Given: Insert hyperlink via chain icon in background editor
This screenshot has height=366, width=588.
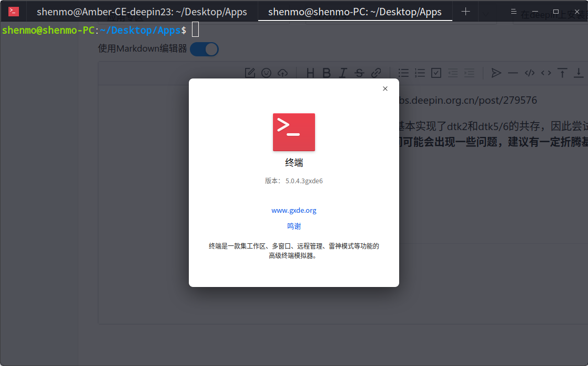Looking at the screenshot, I should click(x=376, y=73).
